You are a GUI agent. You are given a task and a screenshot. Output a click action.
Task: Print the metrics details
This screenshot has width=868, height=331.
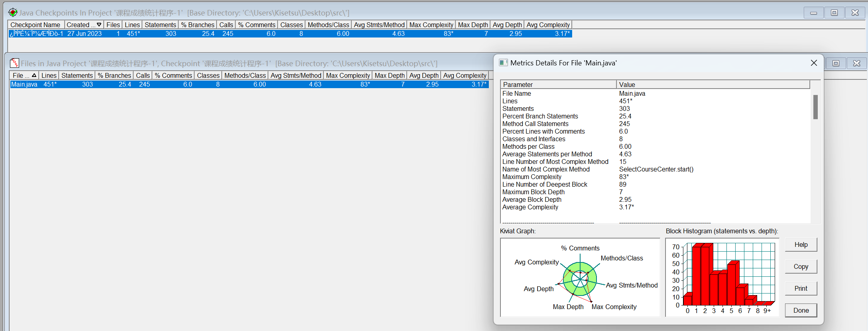pyautogui.click(x=801, y=288)
